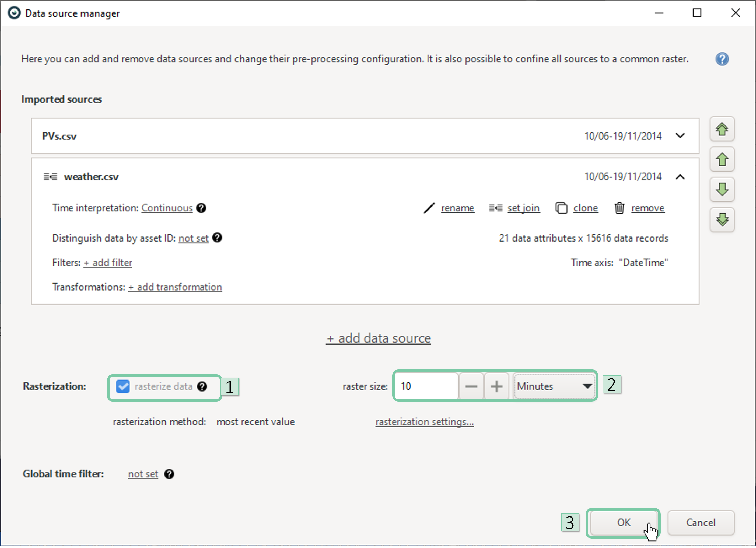Viewport: 756px width, 548px height.
Task: Click the join icon beside weather.csv
Action: click(x=50, y=177)
